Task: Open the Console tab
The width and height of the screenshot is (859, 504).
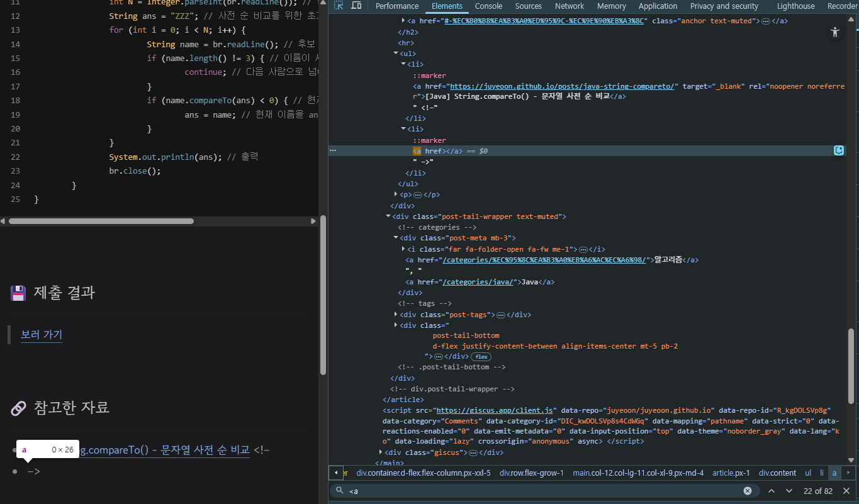Action: click(x=488, y=6)
